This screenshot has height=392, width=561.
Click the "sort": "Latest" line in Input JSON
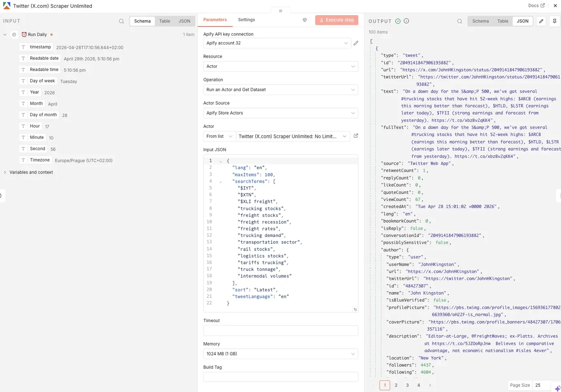[255, 290]
